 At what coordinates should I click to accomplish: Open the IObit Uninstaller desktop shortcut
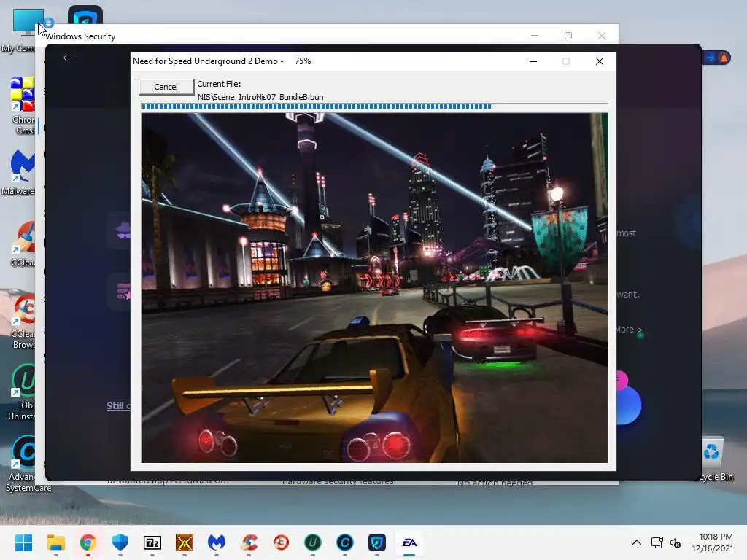click(x=22, y=392)
